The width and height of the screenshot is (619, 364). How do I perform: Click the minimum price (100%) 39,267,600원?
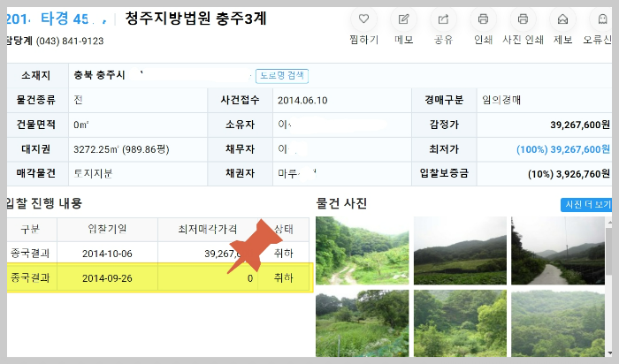coord(563,149)
